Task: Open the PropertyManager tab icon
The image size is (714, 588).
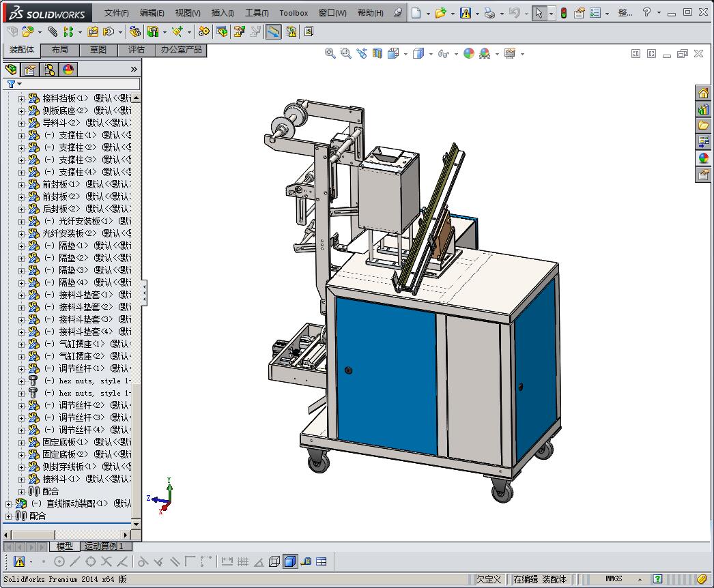Action: 30,70
